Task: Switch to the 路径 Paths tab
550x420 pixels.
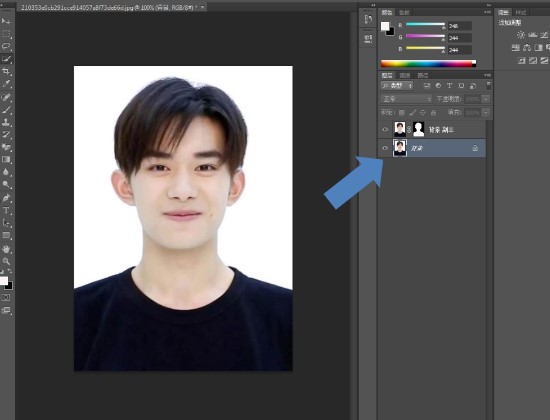Action: point(422,75)
